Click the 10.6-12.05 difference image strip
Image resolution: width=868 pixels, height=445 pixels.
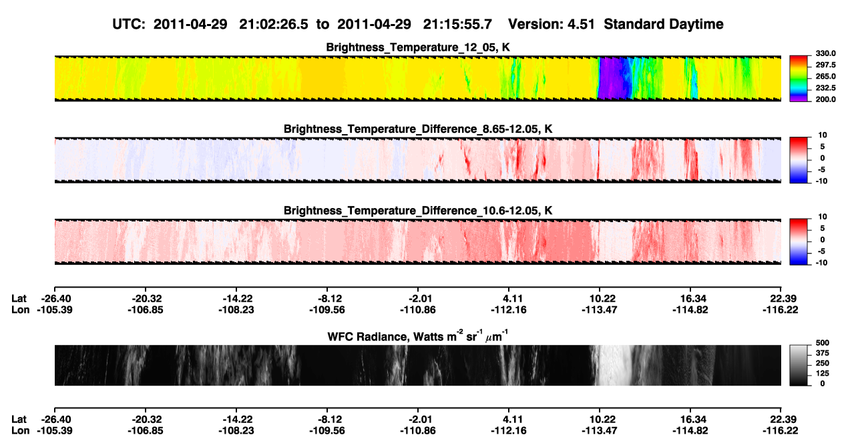[x=417, y=241]
